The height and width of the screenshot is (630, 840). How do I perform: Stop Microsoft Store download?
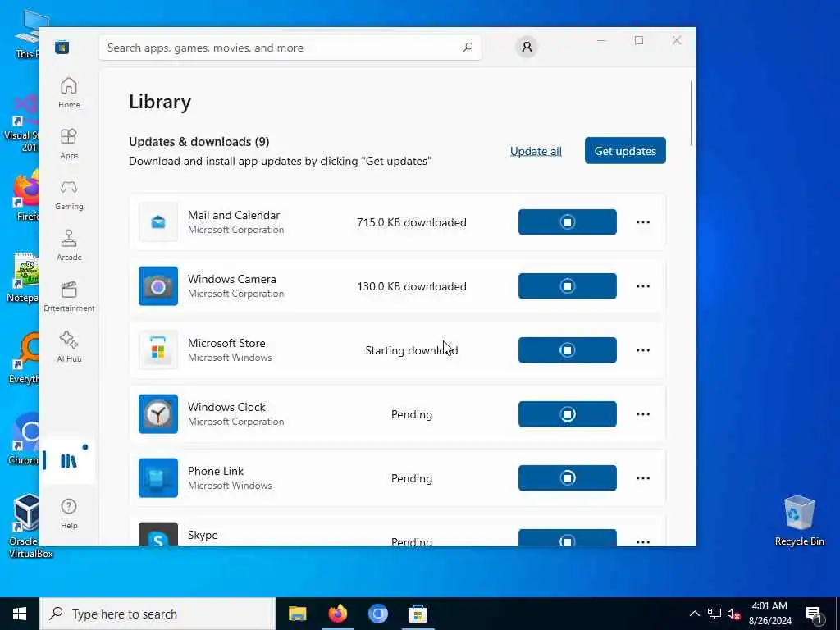[568, 349]
